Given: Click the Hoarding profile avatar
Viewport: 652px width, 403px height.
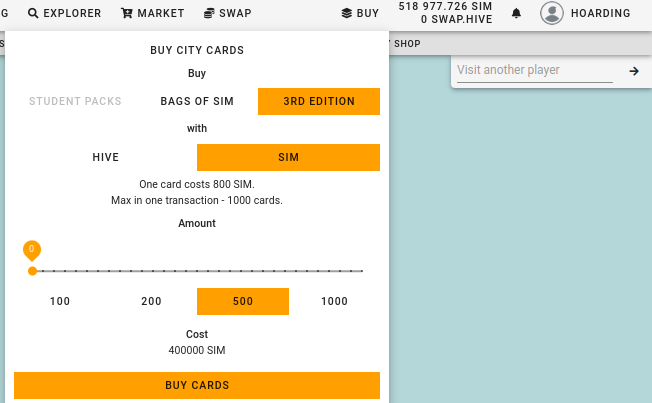Looking at the screenshot, I should click(x=552, y=13).
